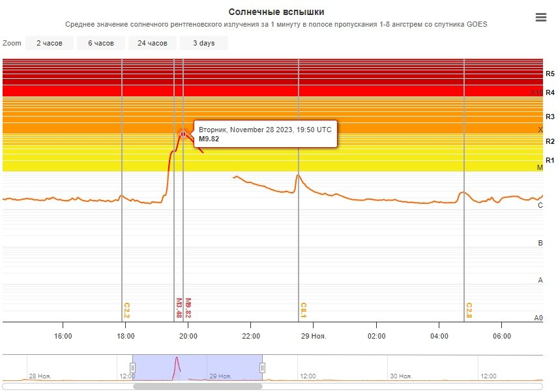
Task: Click the M9.82 flare marker label
Action: coord(188,308)
